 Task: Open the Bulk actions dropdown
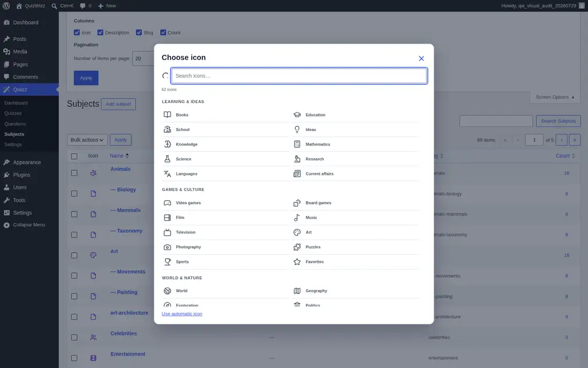click(87, 140)
